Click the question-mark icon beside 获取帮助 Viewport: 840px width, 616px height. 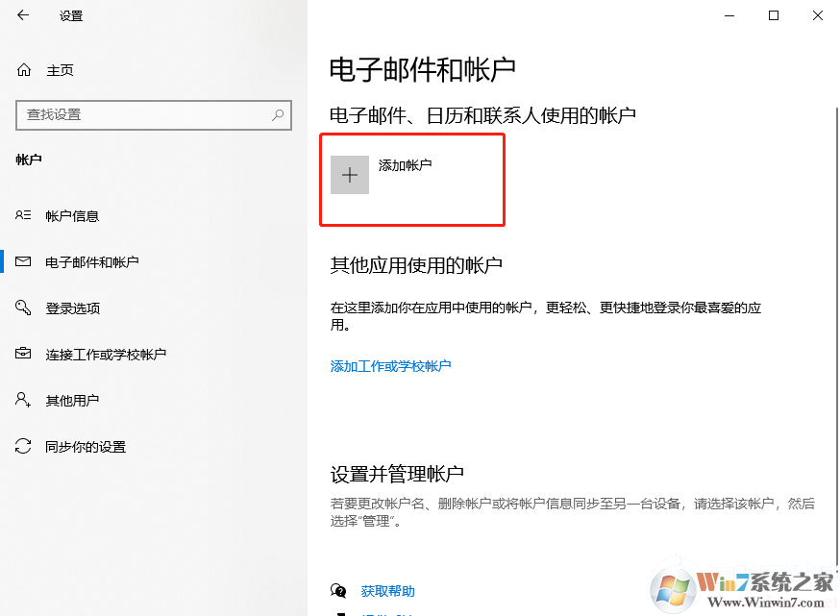[x=338, y=591]
